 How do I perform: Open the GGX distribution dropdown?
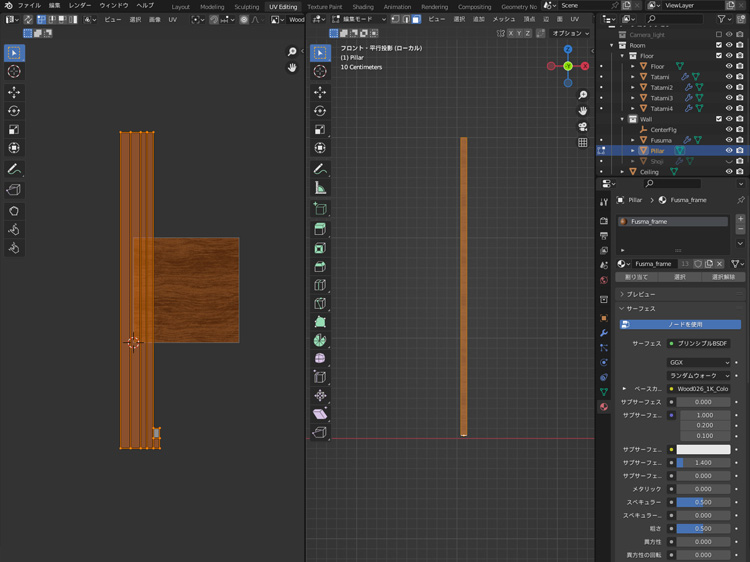coord(699,362)
